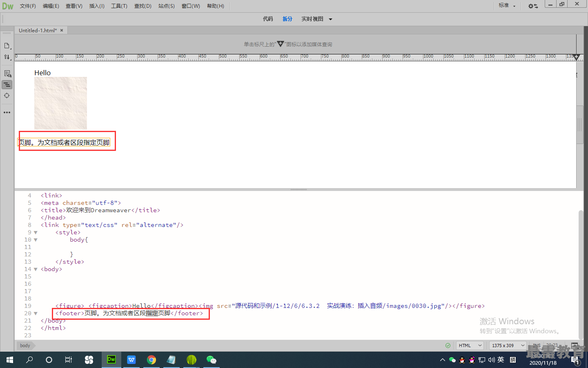Open Task View icon on taskbar
Screen dimensions: 588x368
(69, 360)
